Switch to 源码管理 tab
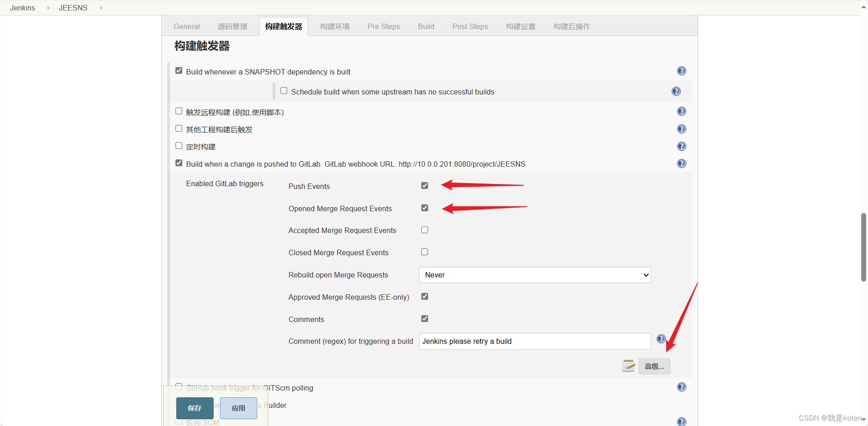Viewport: 868px width, 426px height. pyautogui.click(x=232, y=26)
